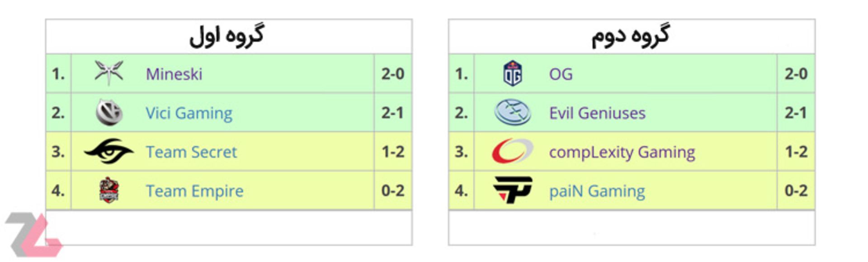This screenshot has width=868, height=262.
Task: Click the paiN Gaming logo
Action: pos(513,190)
